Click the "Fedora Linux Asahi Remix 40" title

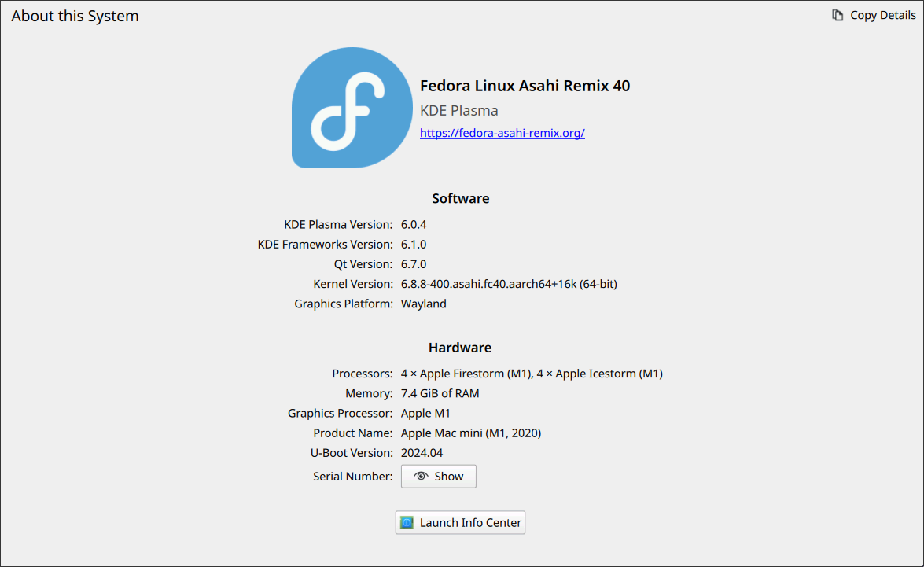point(525,86)
